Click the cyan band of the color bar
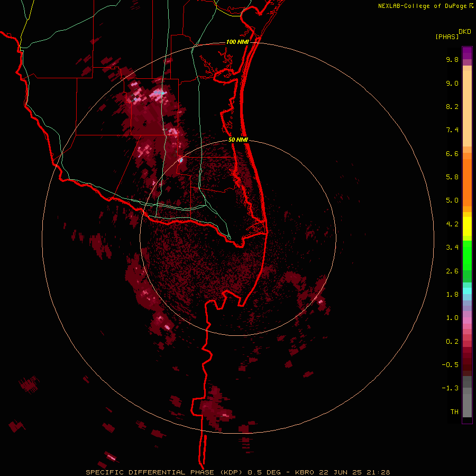The width and height of the screenshot is (476, 476). [x=467, y=291]
